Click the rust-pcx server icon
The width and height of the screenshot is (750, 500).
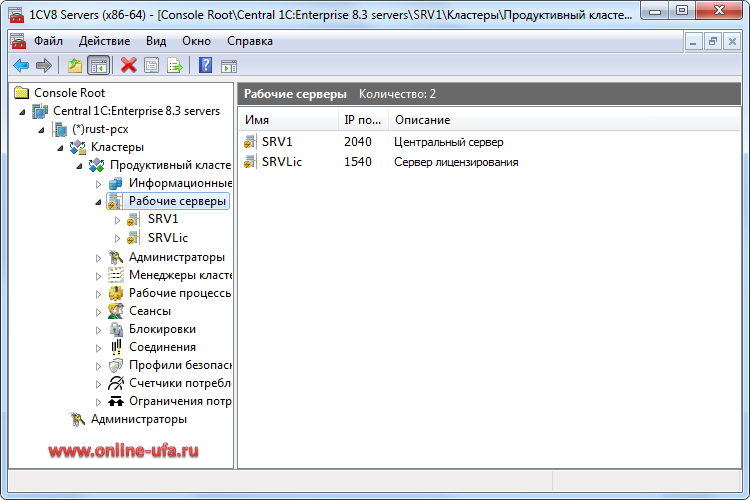(60, 129)
